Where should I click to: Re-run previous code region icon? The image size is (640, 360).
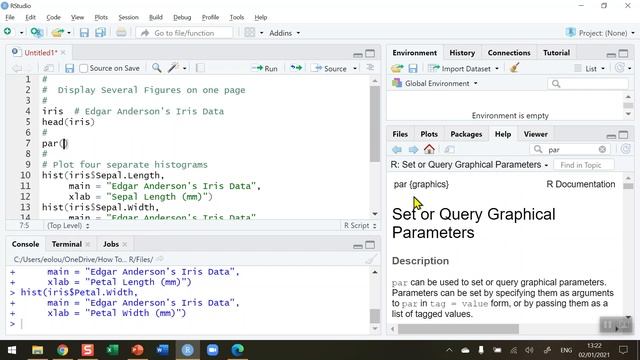coord(296,68)
